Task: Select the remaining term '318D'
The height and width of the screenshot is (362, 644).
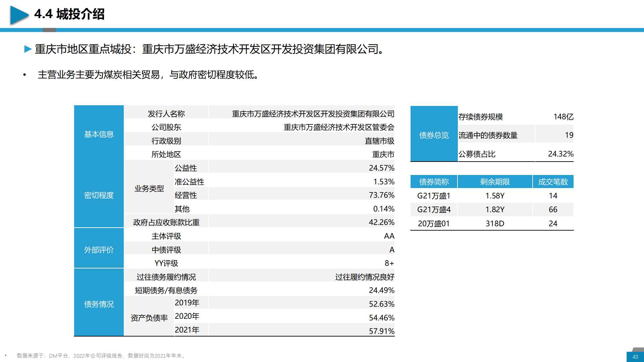Action: (495, 224)
